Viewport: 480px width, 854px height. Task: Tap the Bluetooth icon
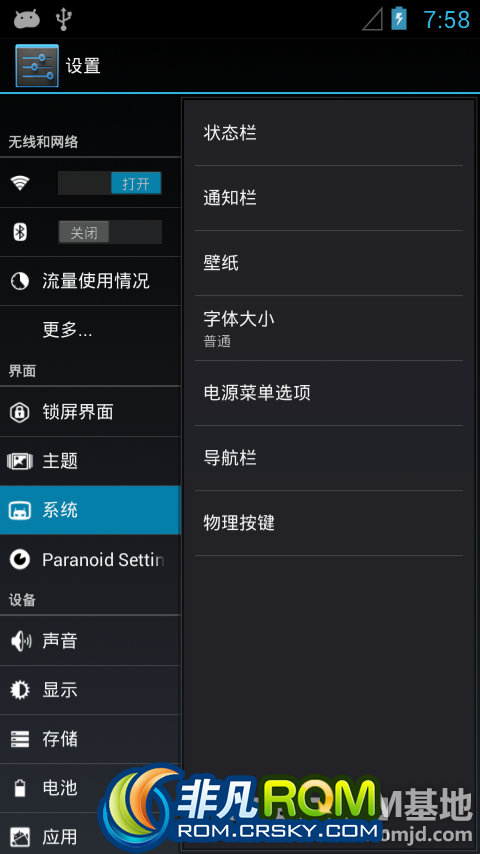coord(20,233)
